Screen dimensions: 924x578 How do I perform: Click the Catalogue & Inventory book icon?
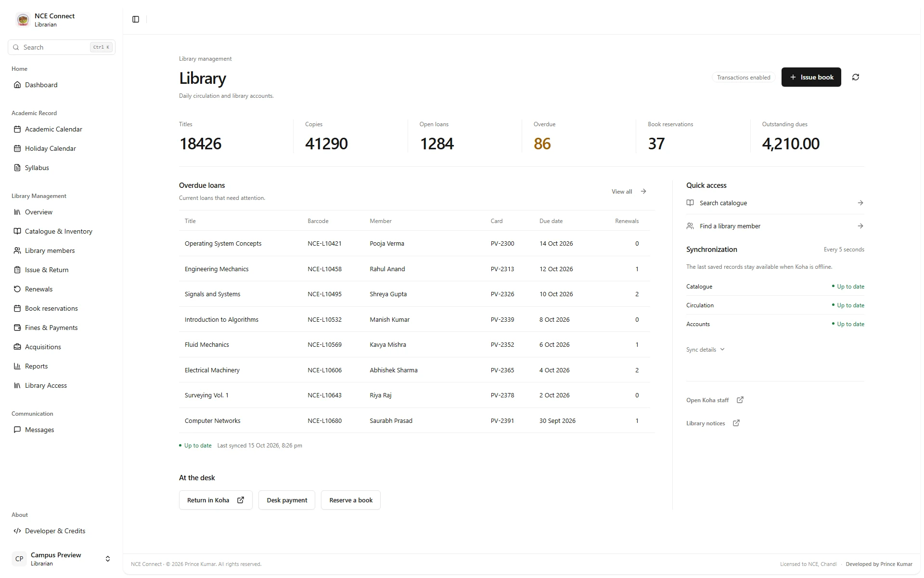(x=17, y=231)
